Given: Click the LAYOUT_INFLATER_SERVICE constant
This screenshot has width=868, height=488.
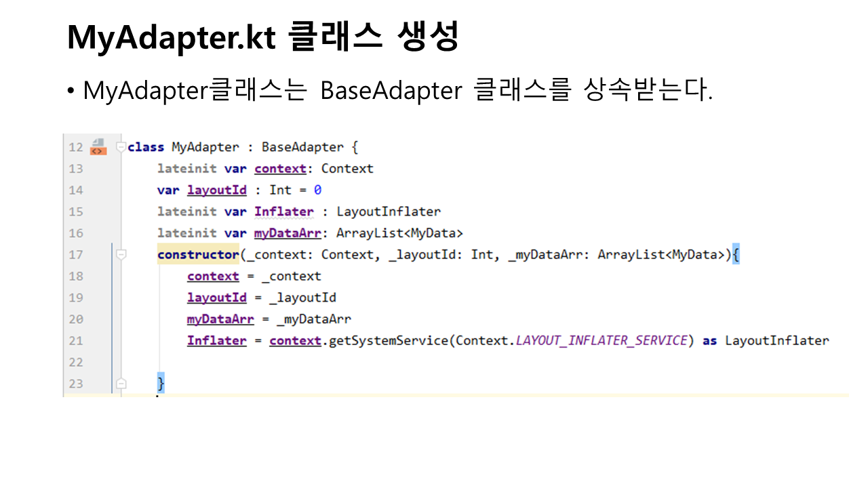Looking at the screenshot, I should click(601, 341).
